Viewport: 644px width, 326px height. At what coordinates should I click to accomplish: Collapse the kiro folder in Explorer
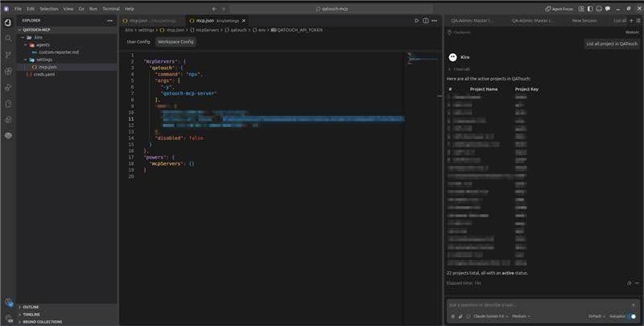pos(23,37)
